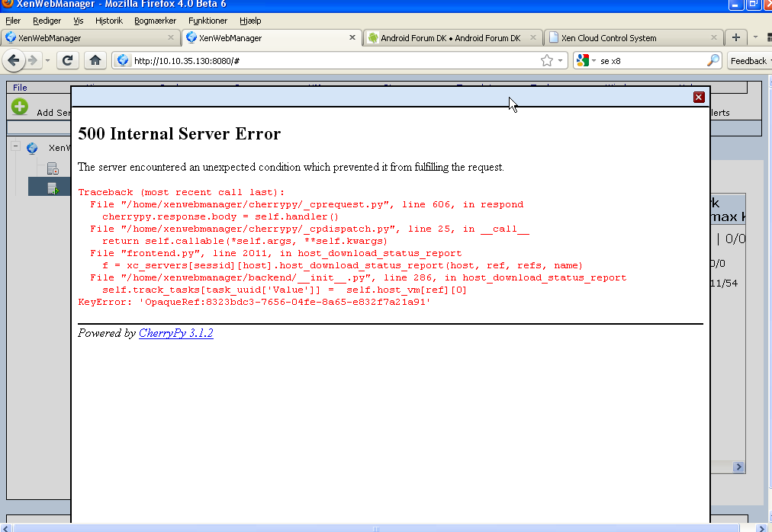
Task: Open a new tab with plus button
Action: pos(736,37)
